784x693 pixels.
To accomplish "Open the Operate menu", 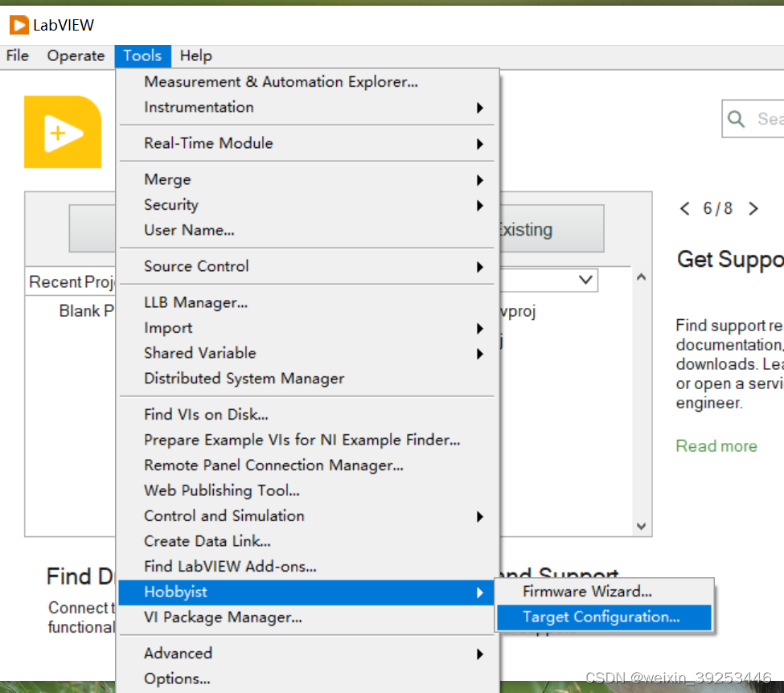I will [x=76, y=55].
